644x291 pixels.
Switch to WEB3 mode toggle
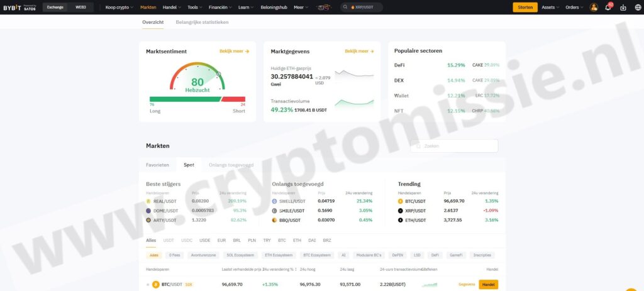[81, 7]
